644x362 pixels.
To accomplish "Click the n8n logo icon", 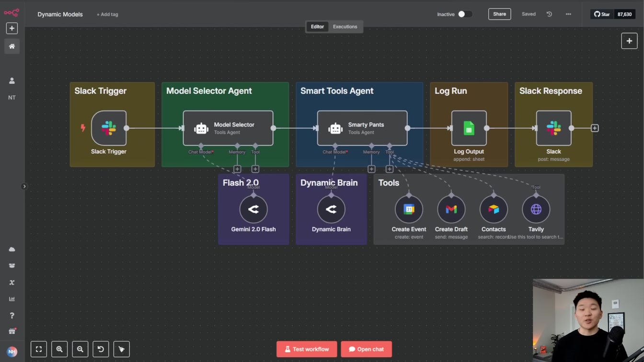I will [x=11, y=13].
